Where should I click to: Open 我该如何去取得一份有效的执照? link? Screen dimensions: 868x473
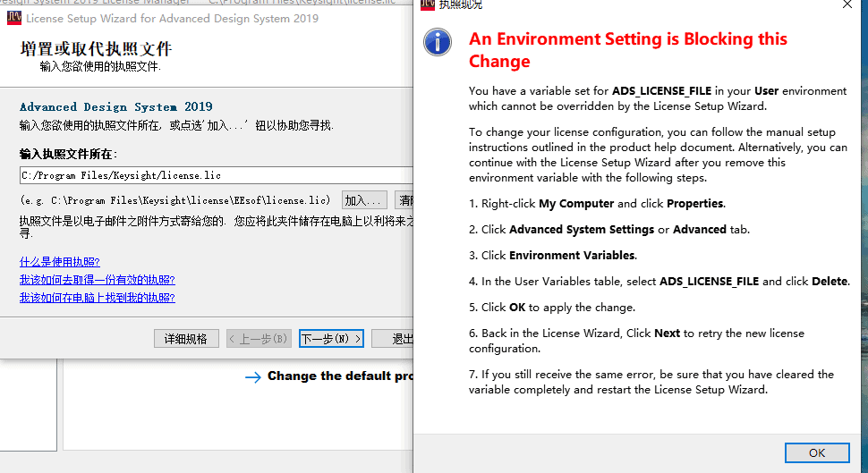click(98, 279)
